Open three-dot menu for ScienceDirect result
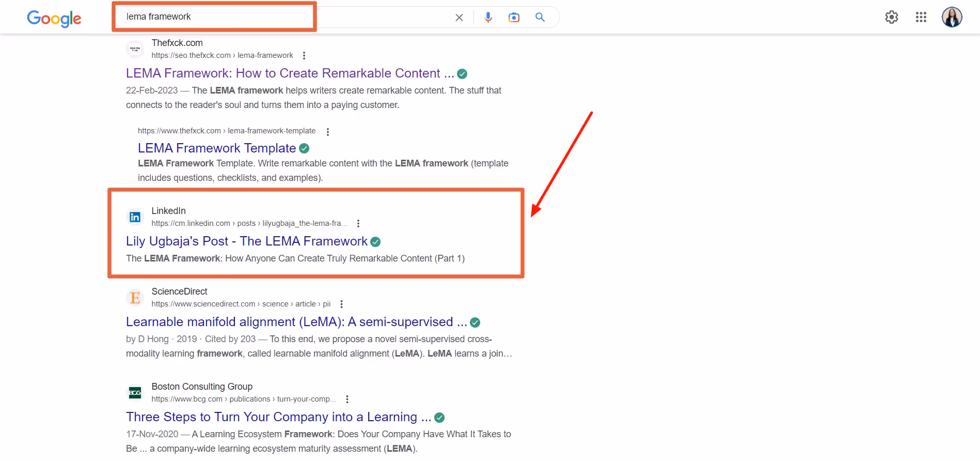Image resolution: width=980 pixels, height=461 pixels. 341,304
